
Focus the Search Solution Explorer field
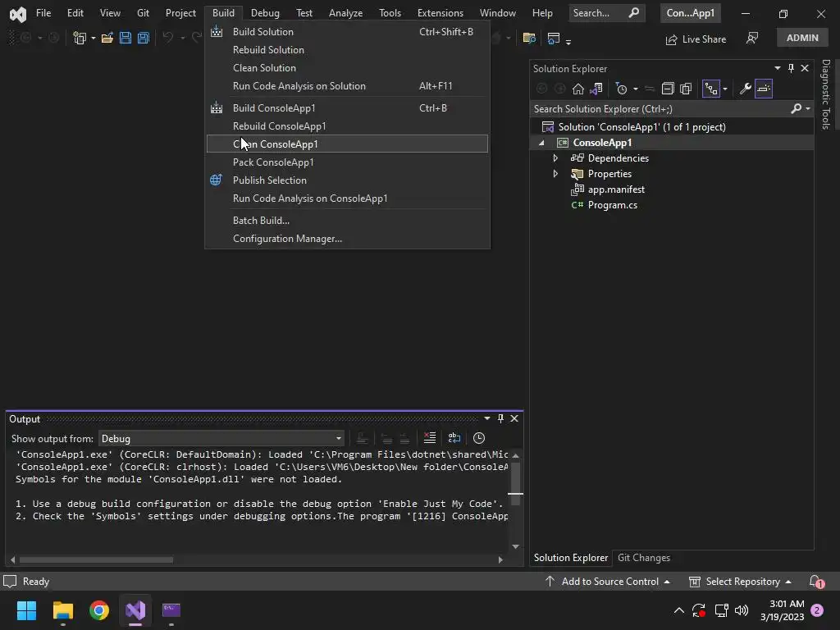[661, 109]
